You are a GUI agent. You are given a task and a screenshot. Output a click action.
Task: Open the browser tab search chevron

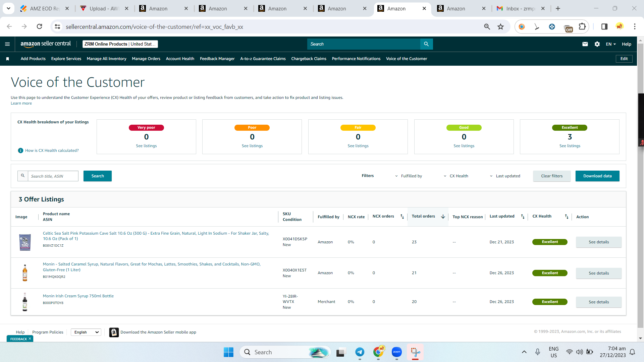(x=8, y=8)
